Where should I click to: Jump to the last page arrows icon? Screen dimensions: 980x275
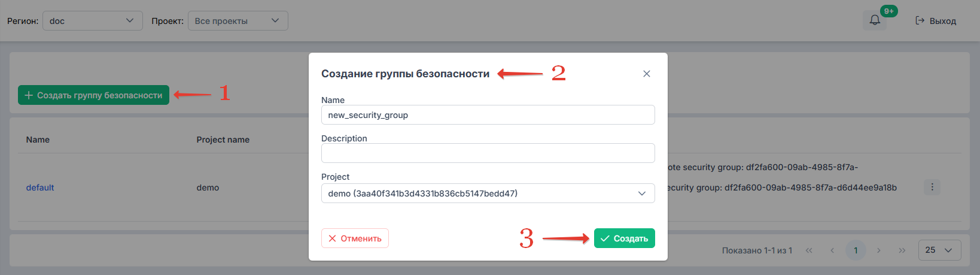902,250
